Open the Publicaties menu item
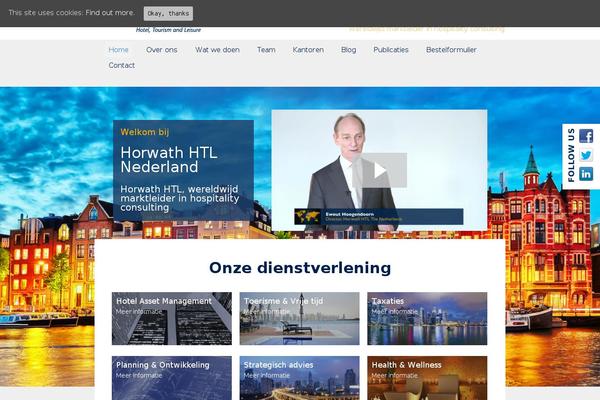 pyautogui.click(x=391, y=50)
